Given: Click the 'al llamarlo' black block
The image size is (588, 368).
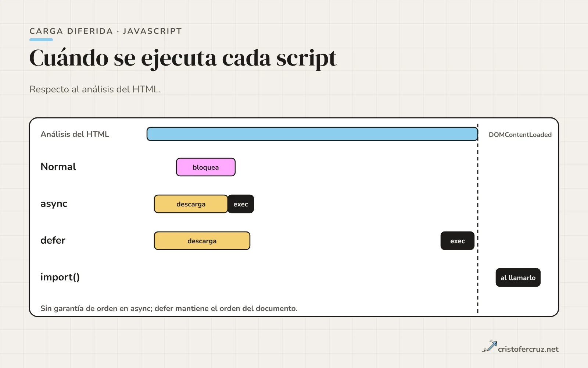Looking at the screenshot, I should pos(518,277).
